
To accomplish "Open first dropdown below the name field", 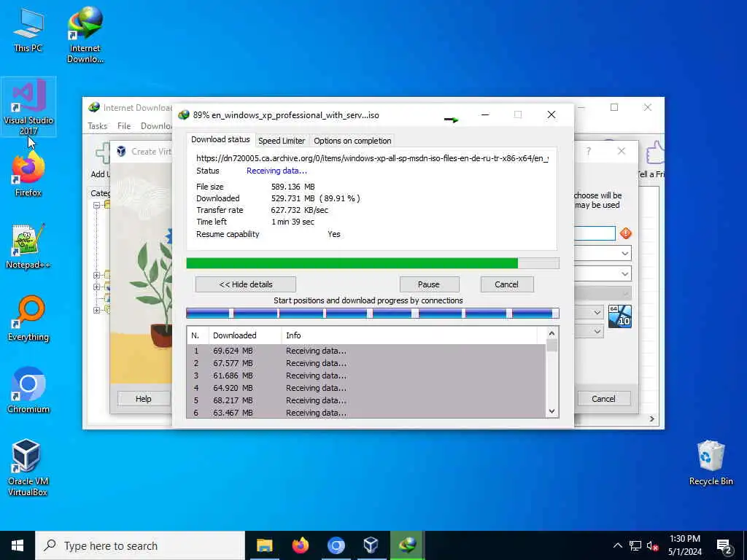I will 625,253.
